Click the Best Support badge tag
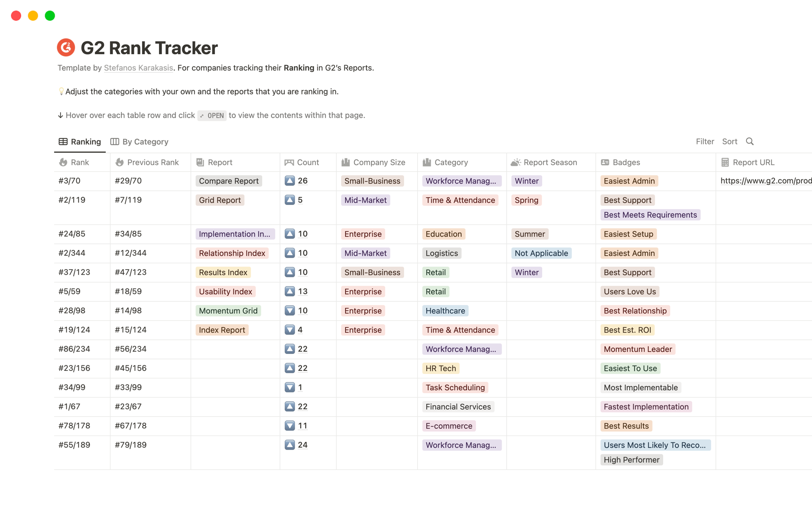The image size is (812, 508). pos(627,200)
